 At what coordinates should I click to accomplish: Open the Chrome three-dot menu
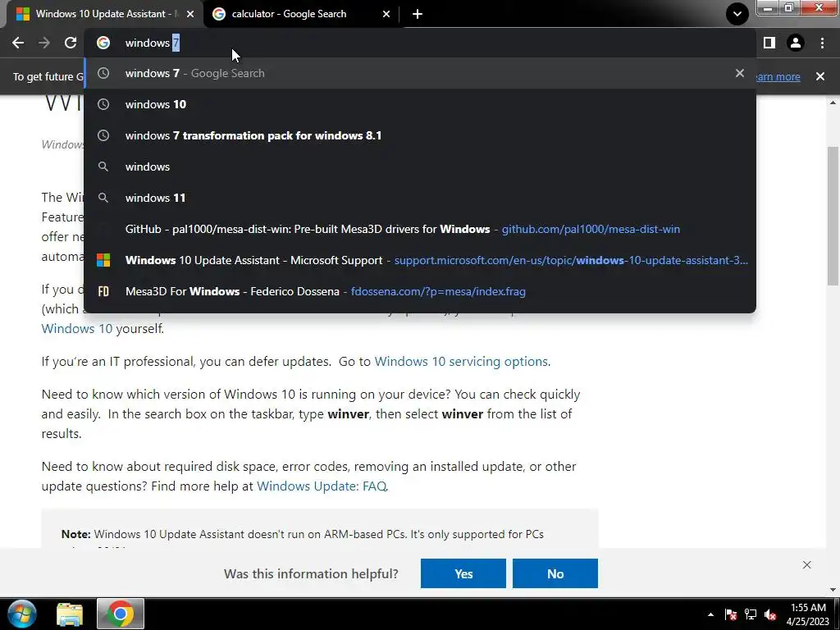[x=822, y=43]
